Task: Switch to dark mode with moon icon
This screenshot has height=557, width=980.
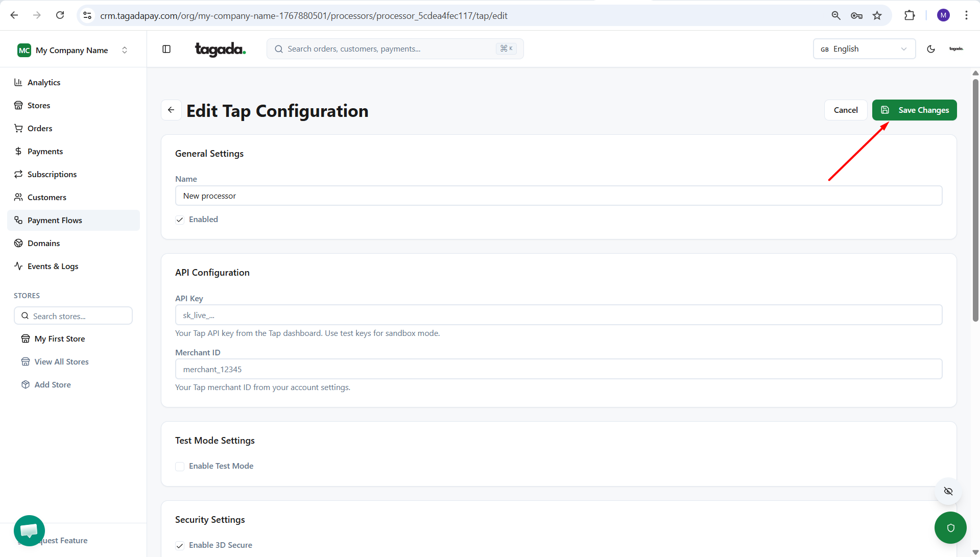Action: pos(930,49)
